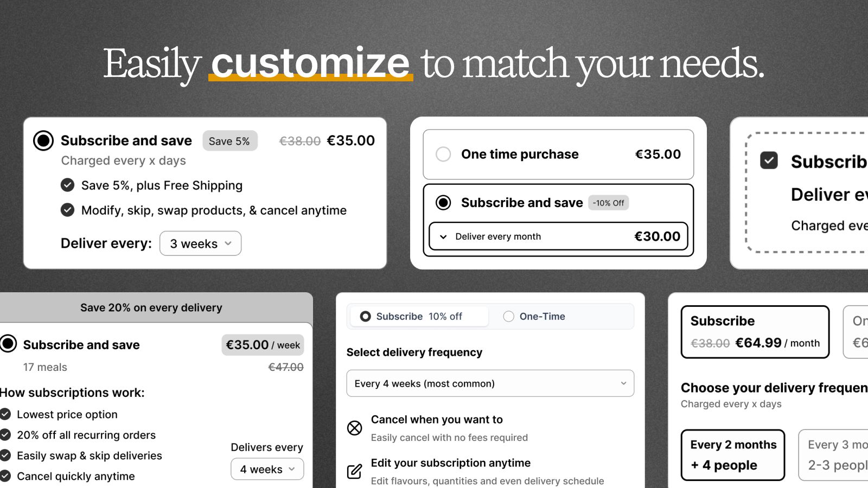Click the checkmark icon beside Cancel quickly anytime

[5, 476]
